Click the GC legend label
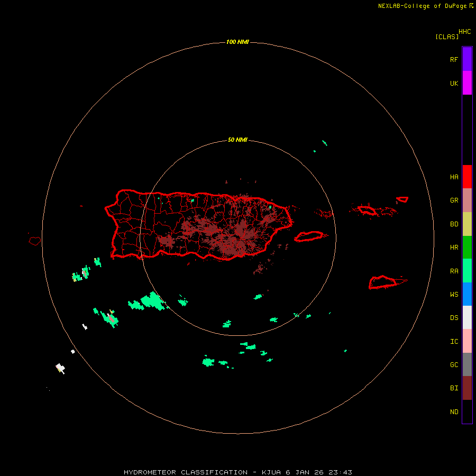 454,365
